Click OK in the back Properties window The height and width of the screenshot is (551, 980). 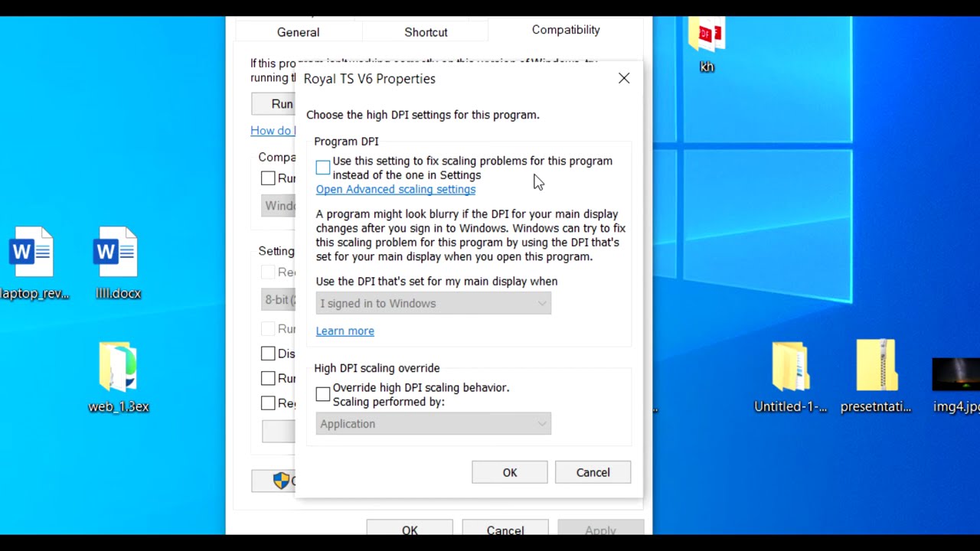410,528
